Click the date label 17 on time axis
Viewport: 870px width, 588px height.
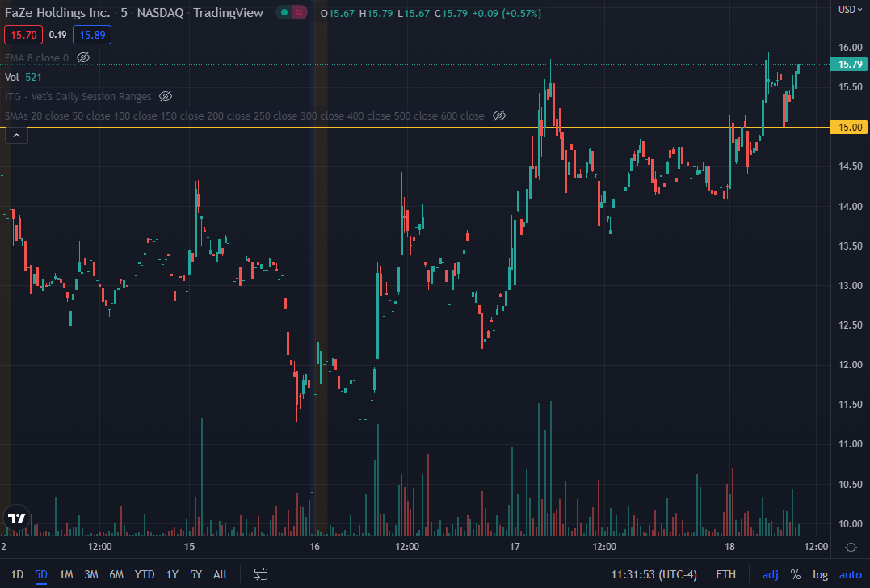[x=515, y=546]
